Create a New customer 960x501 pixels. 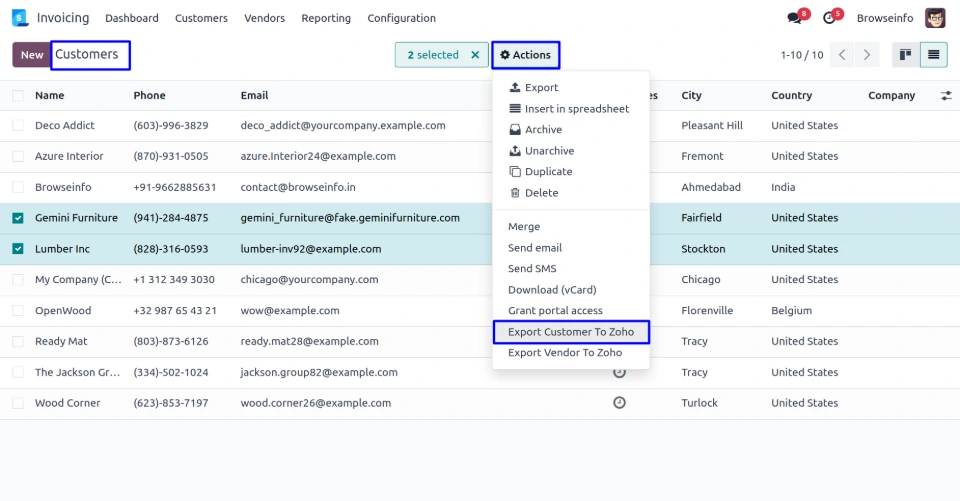coord(32,55)
